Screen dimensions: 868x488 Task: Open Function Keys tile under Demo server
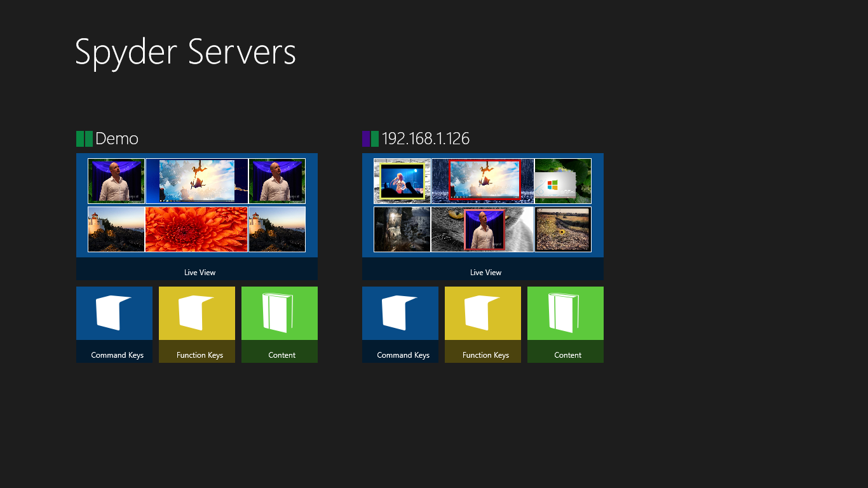point(197,325)
